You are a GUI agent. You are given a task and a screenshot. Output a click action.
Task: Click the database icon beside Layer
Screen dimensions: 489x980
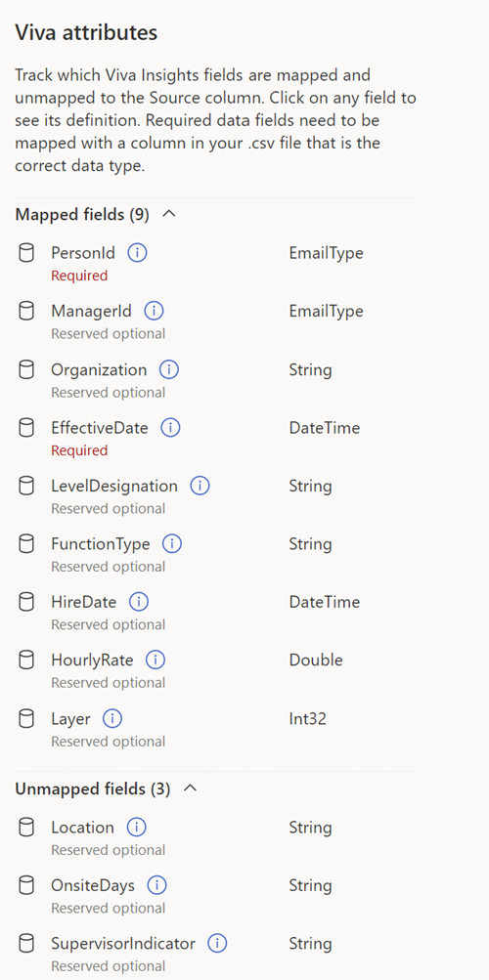pos(26,719)
